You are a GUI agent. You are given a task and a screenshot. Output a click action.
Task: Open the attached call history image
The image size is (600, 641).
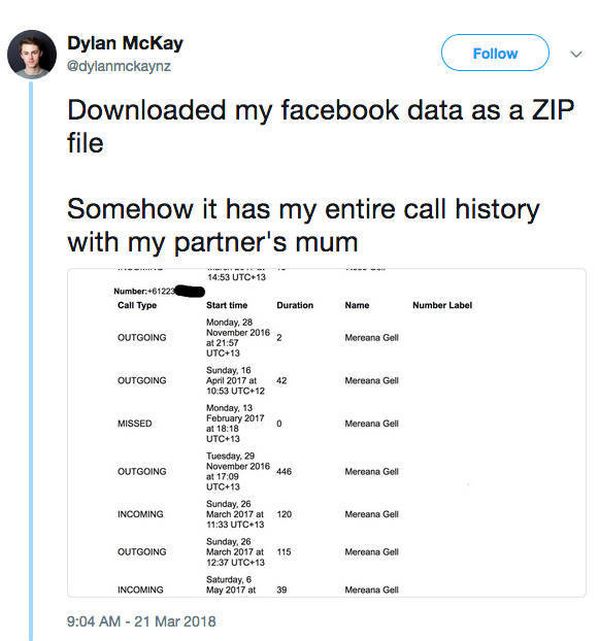click(327, 433)
